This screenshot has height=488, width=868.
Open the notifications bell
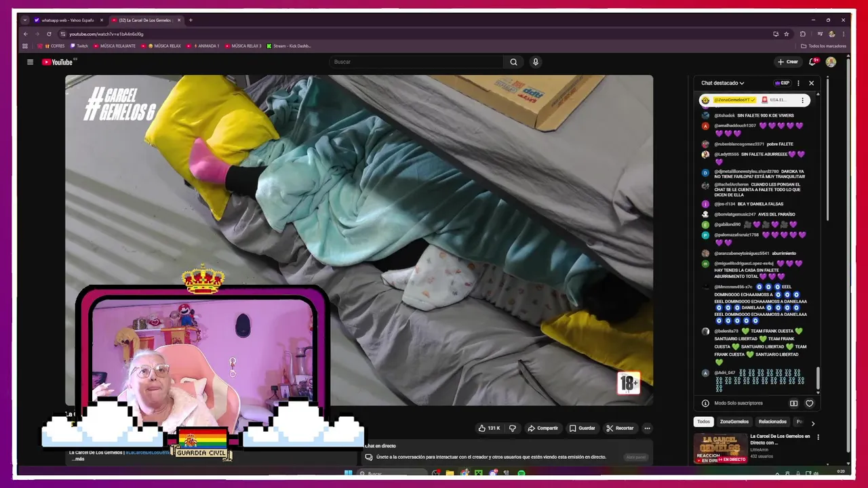point(812,62)
